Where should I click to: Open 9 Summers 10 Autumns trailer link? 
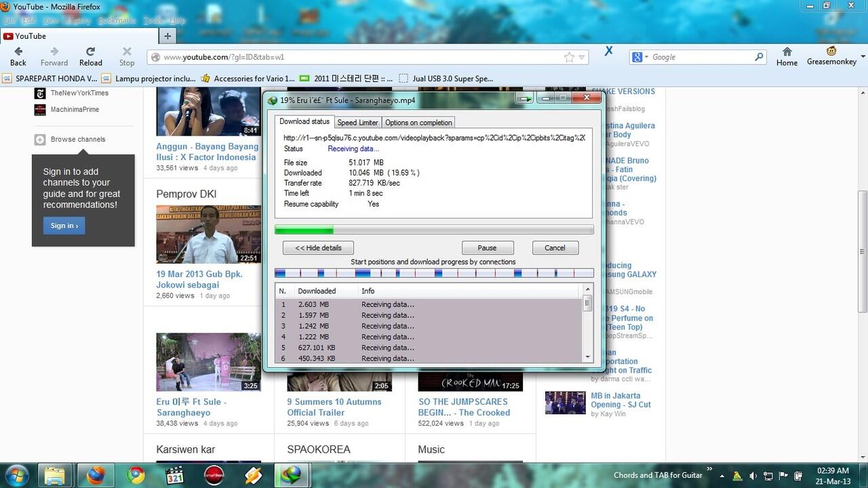(x=334, y=407)
